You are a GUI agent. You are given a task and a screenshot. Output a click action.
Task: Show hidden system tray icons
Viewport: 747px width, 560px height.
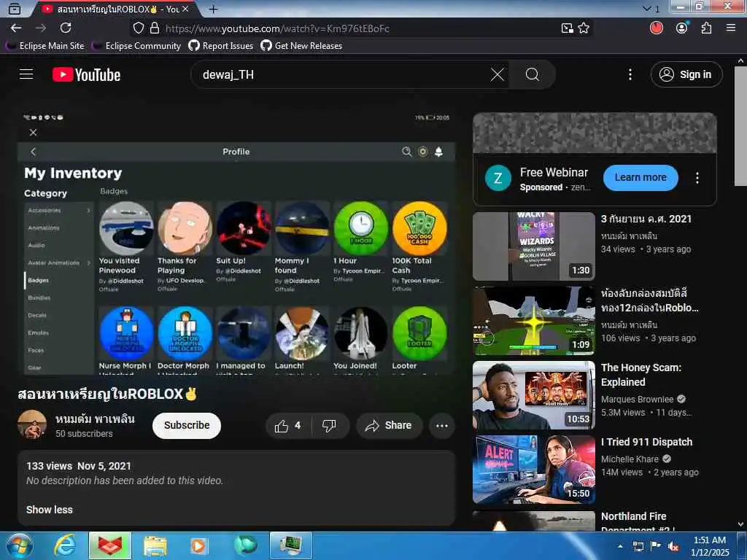click(620, 546)
